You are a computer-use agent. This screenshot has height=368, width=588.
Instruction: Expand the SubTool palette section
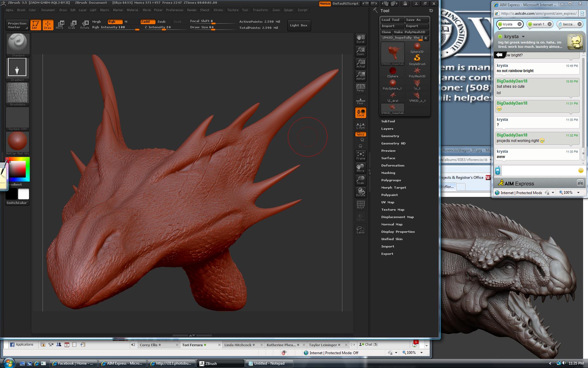point(388,121)
